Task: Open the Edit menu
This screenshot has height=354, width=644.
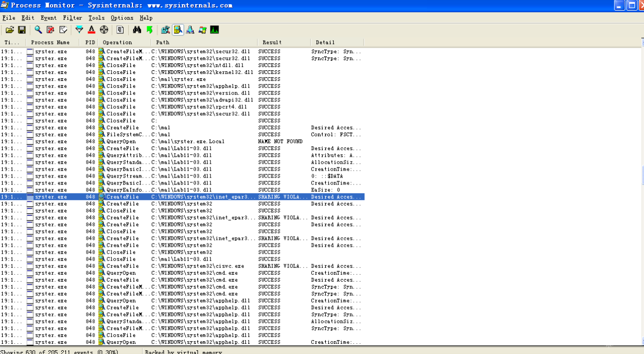Action: (28, 18)
